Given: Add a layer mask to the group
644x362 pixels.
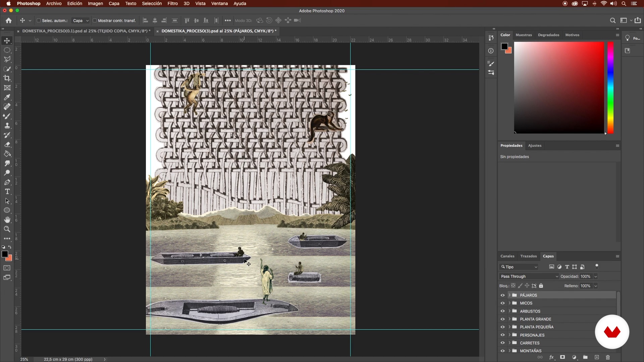Looking at the screenshot, I should click(562, 357).
